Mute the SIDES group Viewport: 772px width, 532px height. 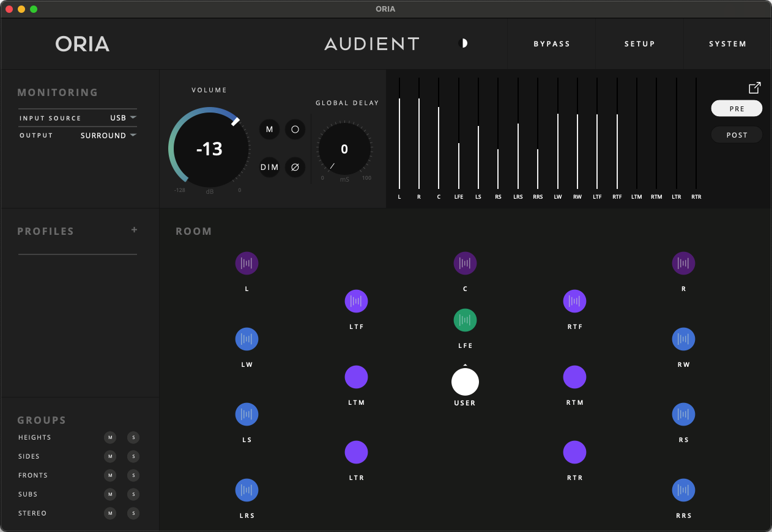[110, 456]
